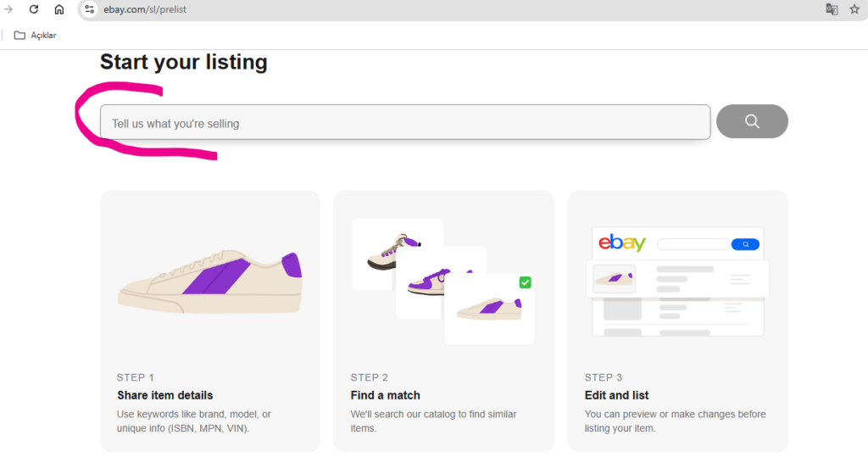This screenshot has height=474, width=868.
Task: Open the Açıklar bookmarks folder
Action: click(36, 36)
